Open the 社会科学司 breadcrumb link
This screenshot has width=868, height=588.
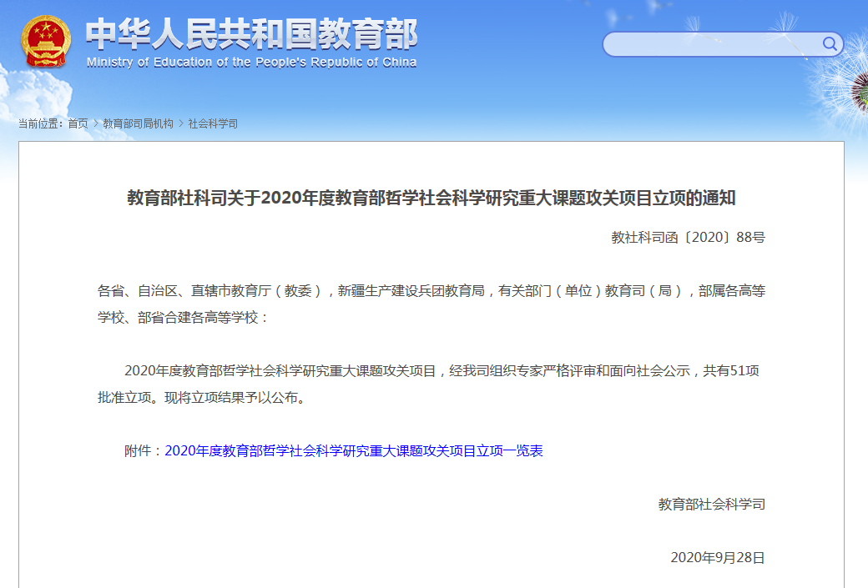tap(213, 123)
